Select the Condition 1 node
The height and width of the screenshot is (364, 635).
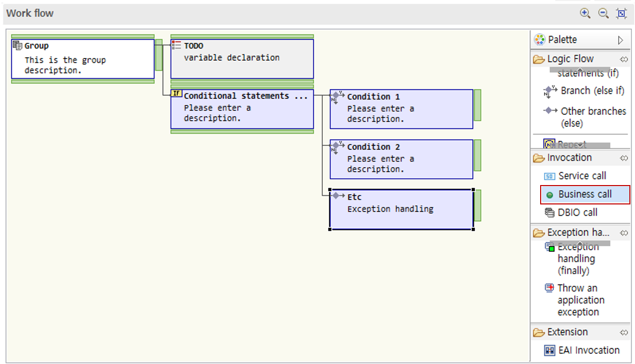pyautogui.click(x=401, y=109)
